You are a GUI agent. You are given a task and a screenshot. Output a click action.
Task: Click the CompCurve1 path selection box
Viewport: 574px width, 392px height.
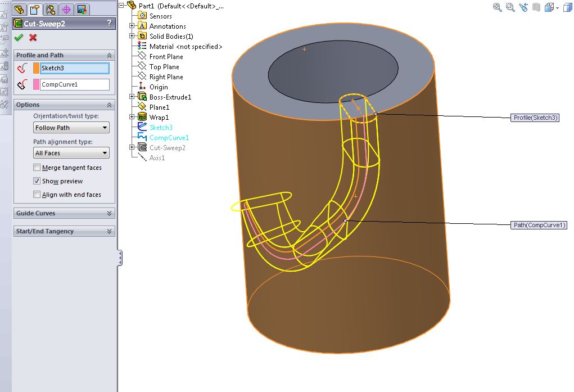[75, 84]
